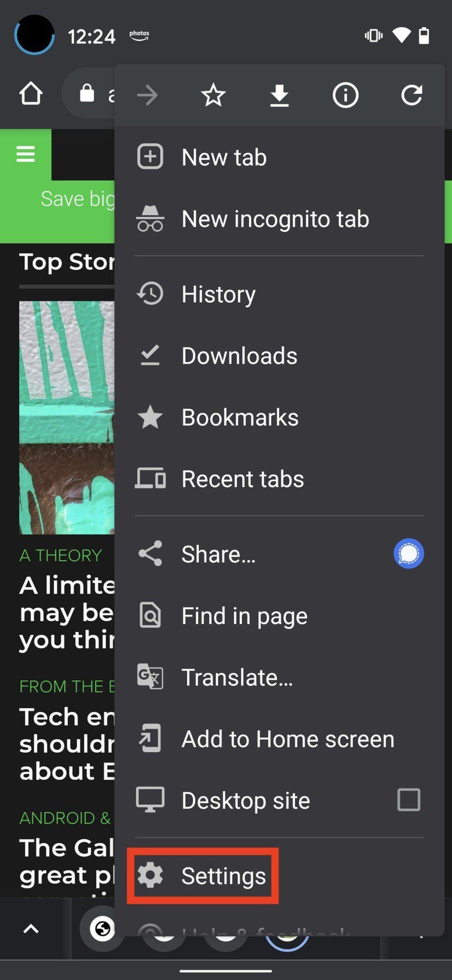Viewport: 452px width, 980px height.
Task: Tap the 'A THEORY' article link
Action: pyautogui.click(x=61, y=555)
